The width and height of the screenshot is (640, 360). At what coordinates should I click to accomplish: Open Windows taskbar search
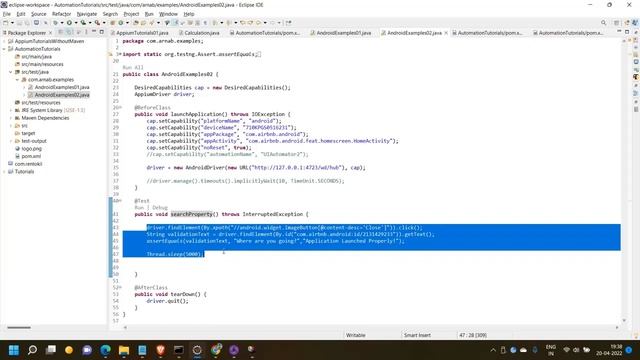pyautogui.click(x=32, y=350)
